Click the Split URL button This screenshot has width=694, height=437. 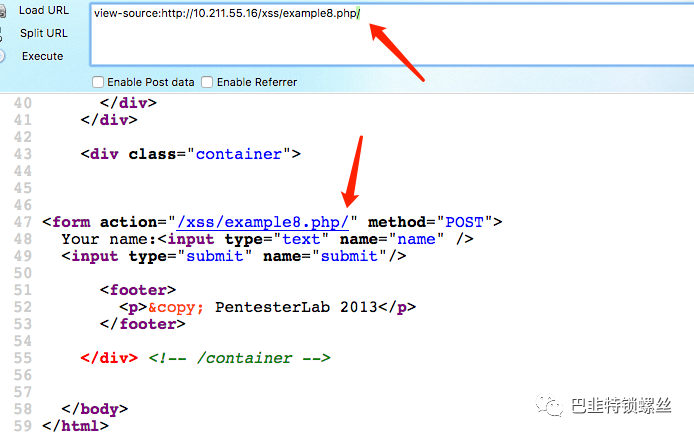[x=43, y=33]
